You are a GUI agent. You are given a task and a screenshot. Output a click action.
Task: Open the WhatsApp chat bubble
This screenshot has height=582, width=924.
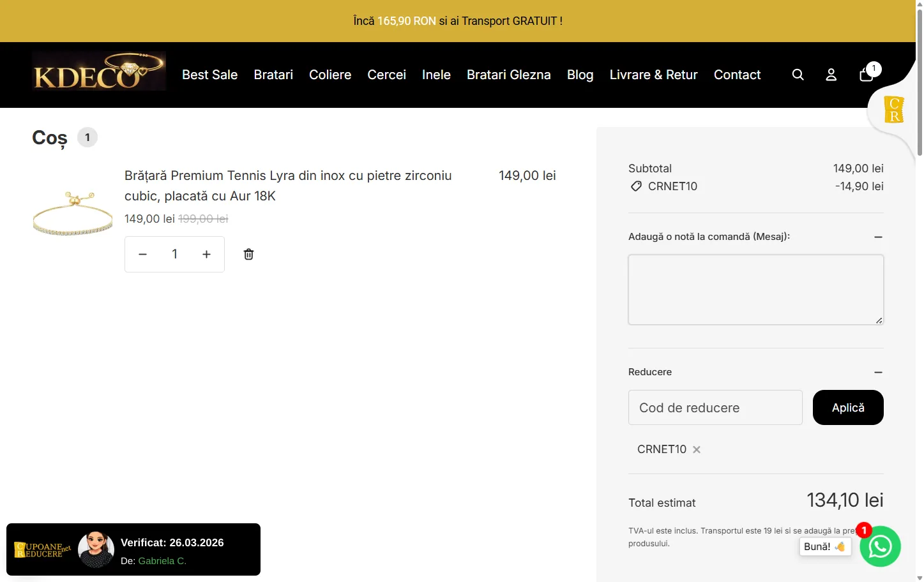(880, 546)
